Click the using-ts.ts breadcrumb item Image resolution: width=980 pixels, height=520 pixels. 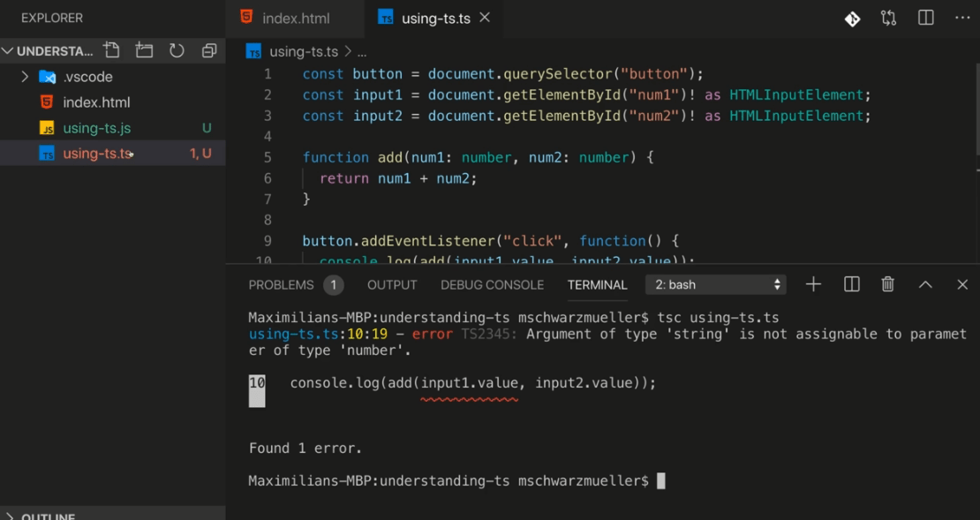[x=304, y=52]
